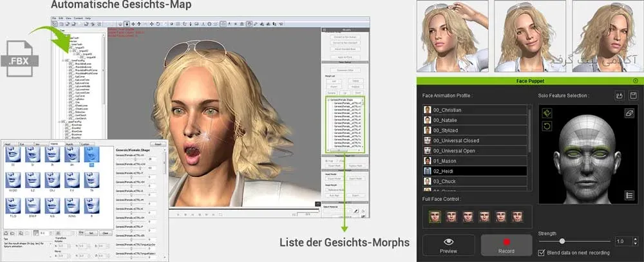Image resolution: width=644 pixels, height=262 pixels.
Task: Click the Close button in expression dialog
Action: [x=106, y=233]
